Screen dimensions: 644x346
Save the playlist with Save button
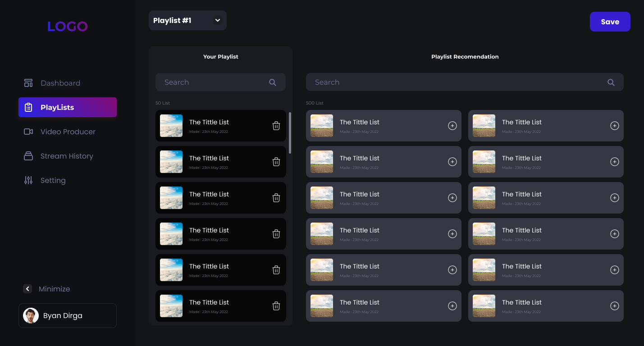tap(610, 22)
